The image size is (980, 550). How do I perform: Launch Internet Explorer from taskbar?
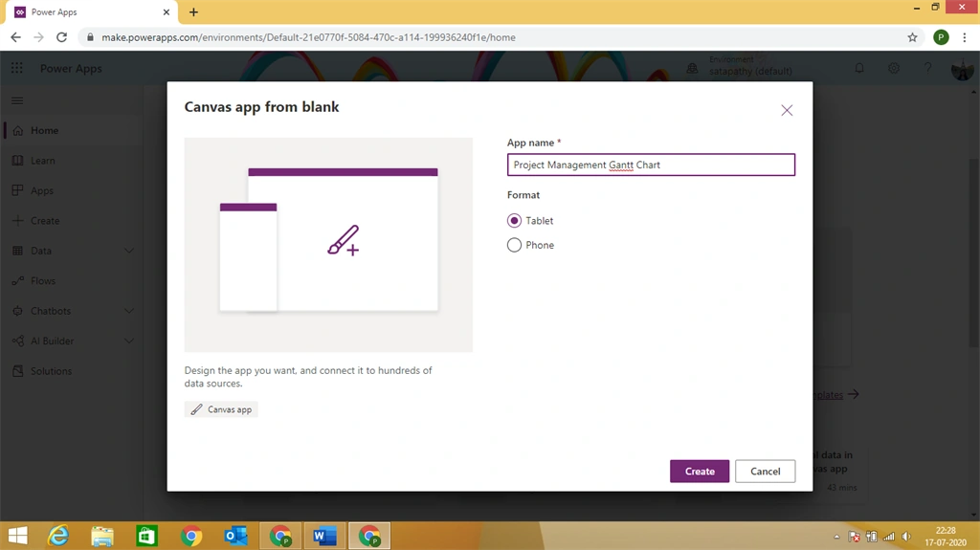(x=58, y=536)
